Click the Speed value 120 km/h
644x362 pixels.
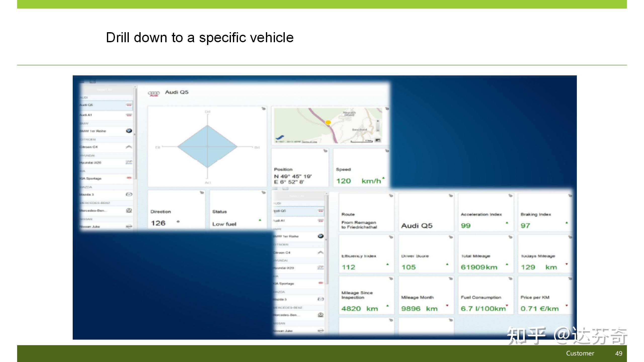pos(359,181)
